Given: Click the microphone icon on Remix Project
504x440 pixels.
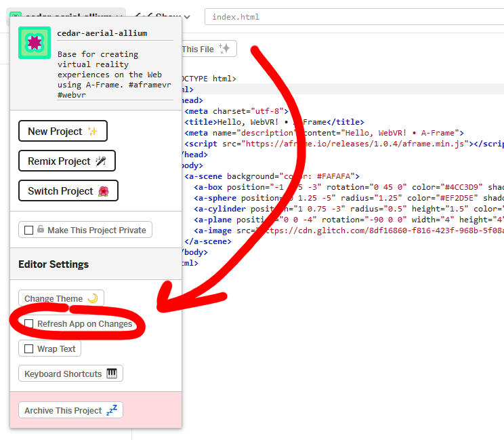Looking at the screenshot, I should pyautogui.click(x=101, y=161).
